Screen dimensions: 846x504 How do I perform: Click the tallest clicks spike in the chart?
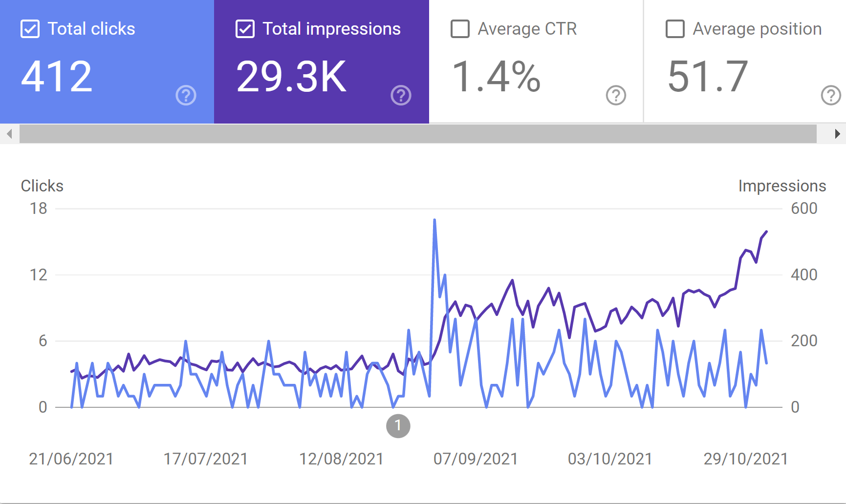tap(434, 221)
